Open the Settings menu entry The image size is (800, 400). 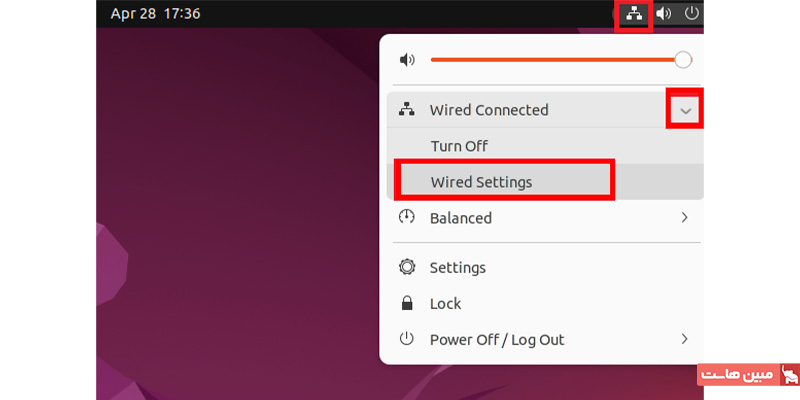click(x=458, y=268)
